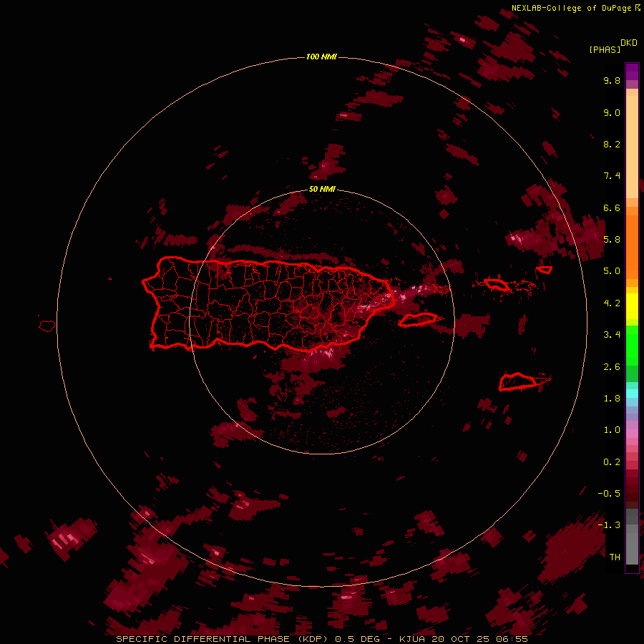The height and width of the screenshot is (644, 644).
Task: Click the 6.6 color scale value
Action: pos(612,208)
